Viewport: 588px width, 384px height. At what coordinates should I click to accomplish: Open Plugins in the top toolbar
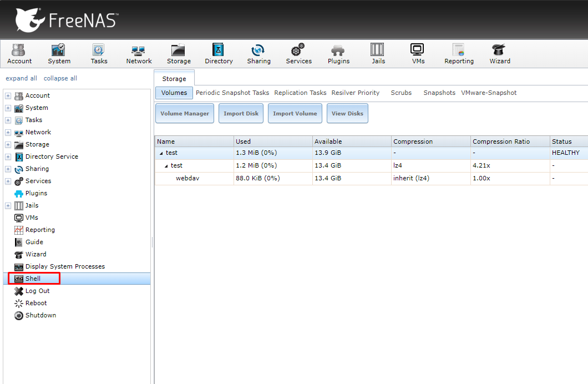tap(338, 54)
